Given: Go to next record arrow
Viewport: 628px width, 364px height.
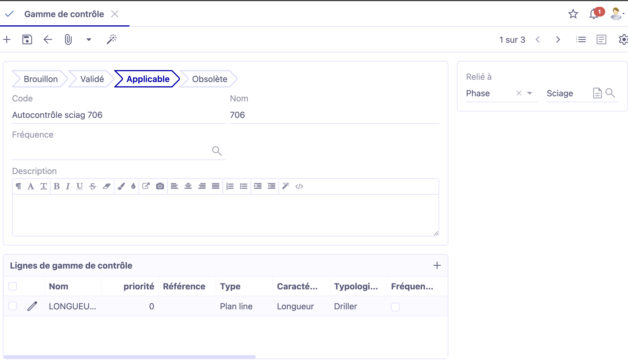Looking at the screenshot, I should coord(558,40).
